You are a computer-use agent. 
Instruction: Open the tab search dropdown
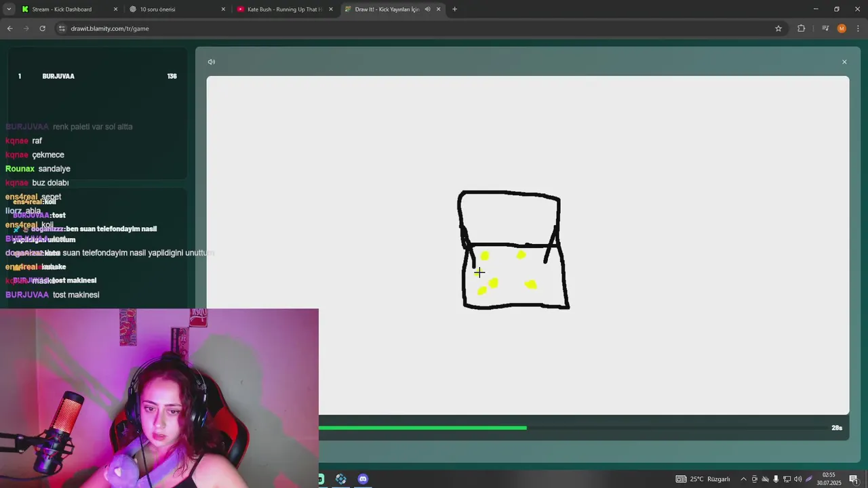pyautogui.click(x=8, y=9)
